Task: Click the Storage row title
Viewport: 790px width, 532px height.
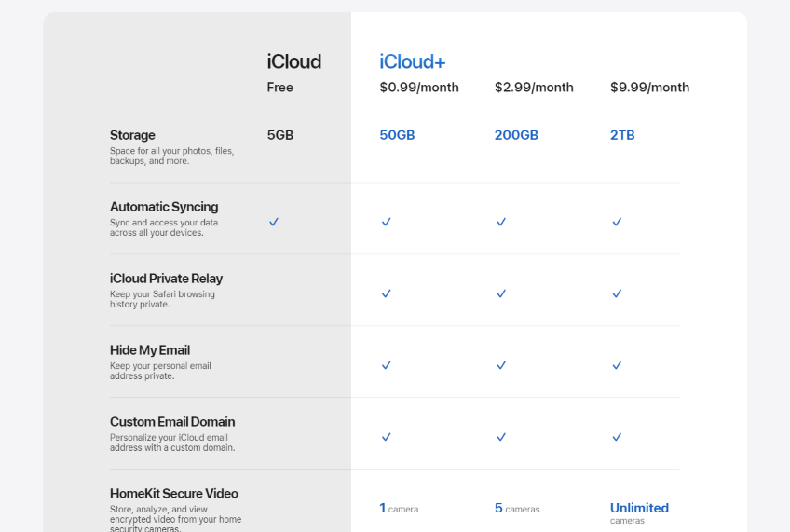Action: coord(132,135)
